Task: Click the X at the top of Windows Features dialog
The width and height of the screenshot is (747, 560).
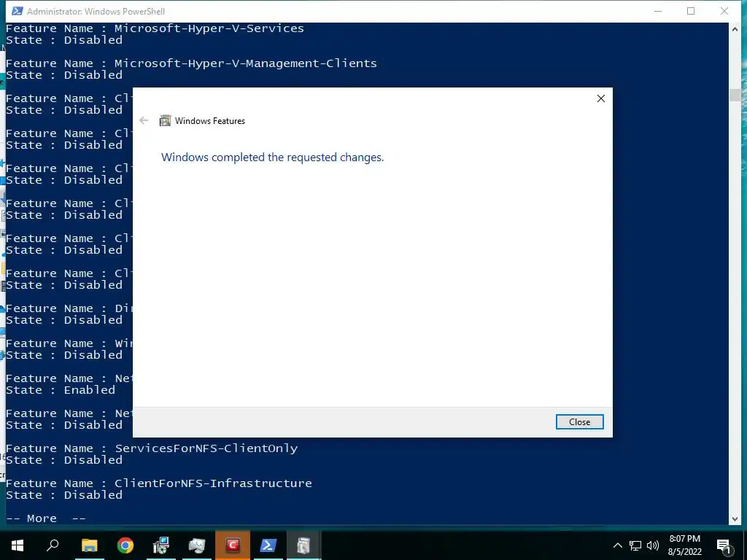Action: pyautogui.click(x=601, y=98)
